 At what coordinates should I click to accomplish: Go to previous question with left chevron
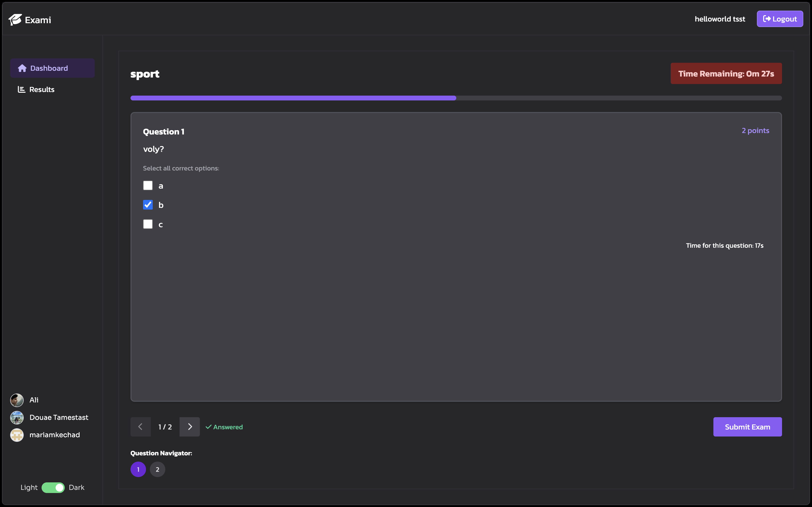tap(141, 427)
